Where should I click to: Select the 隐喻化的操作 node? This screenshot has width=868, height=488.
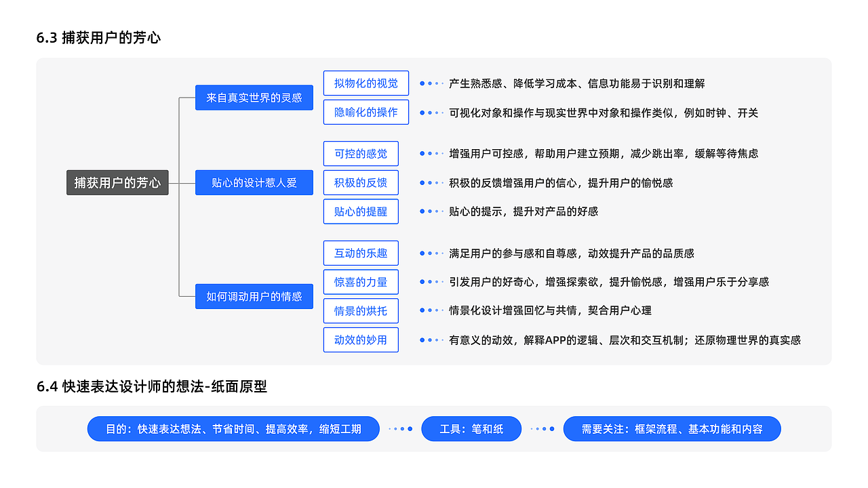click(366, 112)
